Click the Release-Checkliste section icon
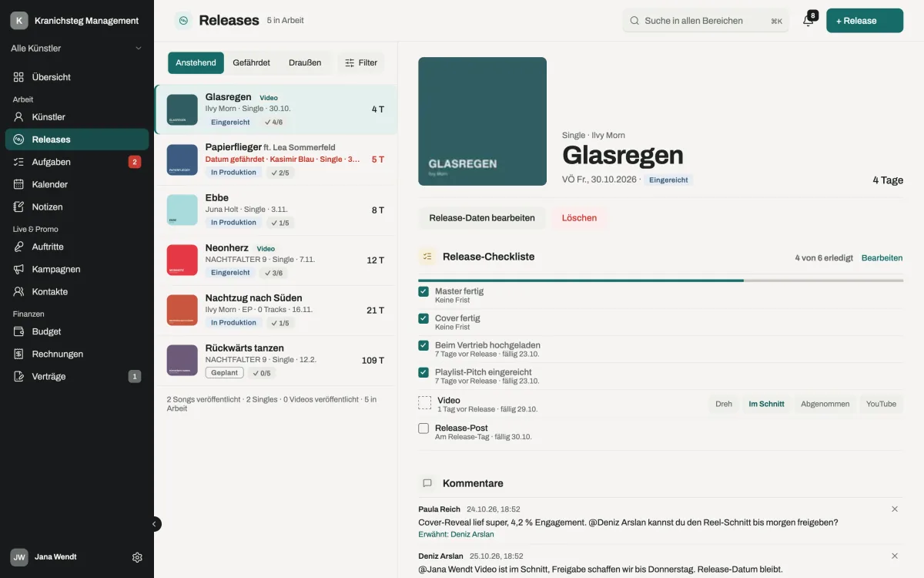This screenshot has width=924, height=578. click(x=427, y=257)
